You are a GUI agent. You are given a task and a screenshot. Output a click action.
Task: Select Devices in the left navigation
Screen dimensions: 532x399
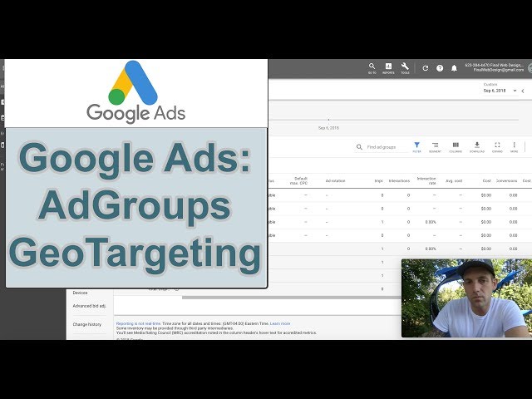[80, 293]
